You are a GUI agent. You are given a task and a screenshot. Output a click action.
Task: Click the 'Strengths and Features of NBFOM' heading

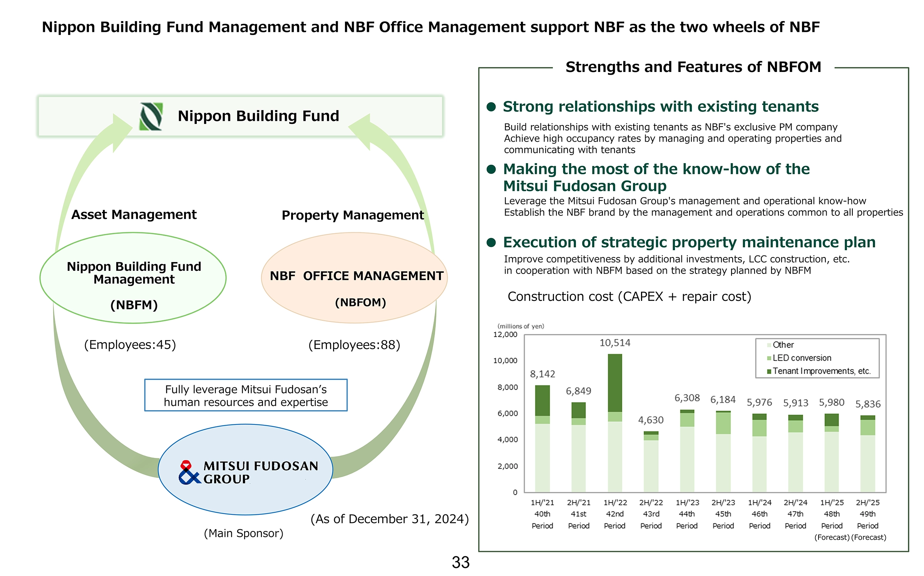tap(693, 67)
